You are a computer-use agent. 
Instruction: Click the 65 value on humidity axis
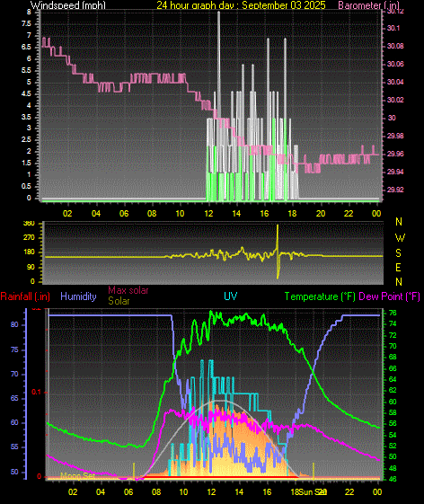tap(14, 399)
